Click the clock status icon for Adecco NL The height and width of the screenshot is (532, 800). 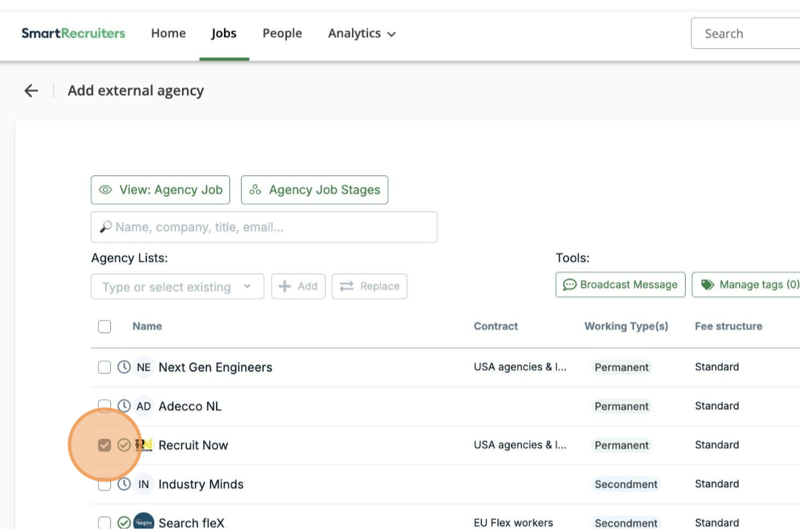point(124,405)
